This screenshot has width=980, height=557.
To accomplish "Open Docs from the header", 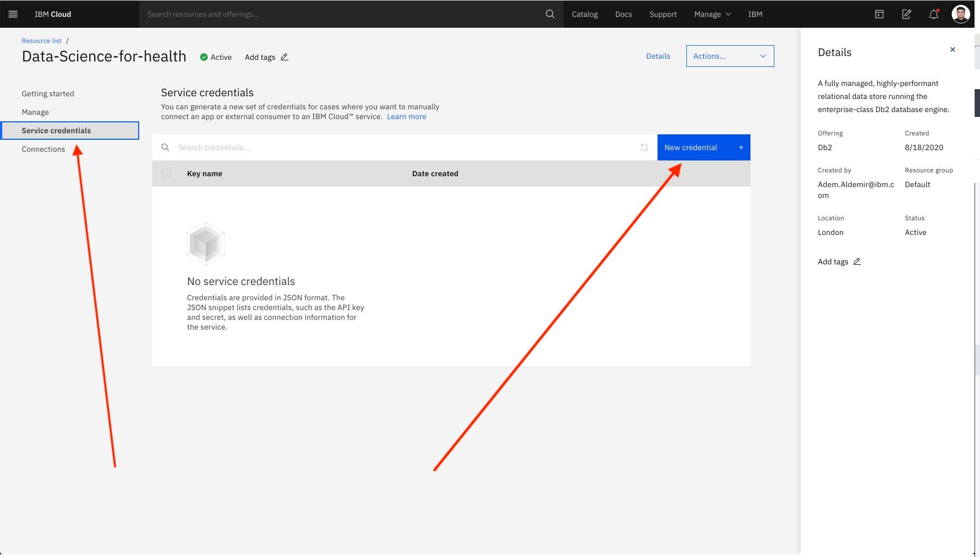I will [623, 14].
